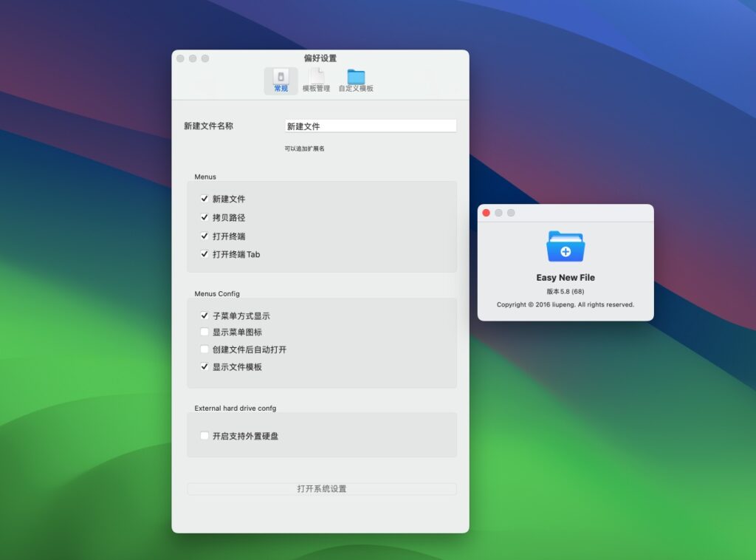Click the Easy New File app icon
The width and height of the screenshot is (756, 560).
click(566, 245)
